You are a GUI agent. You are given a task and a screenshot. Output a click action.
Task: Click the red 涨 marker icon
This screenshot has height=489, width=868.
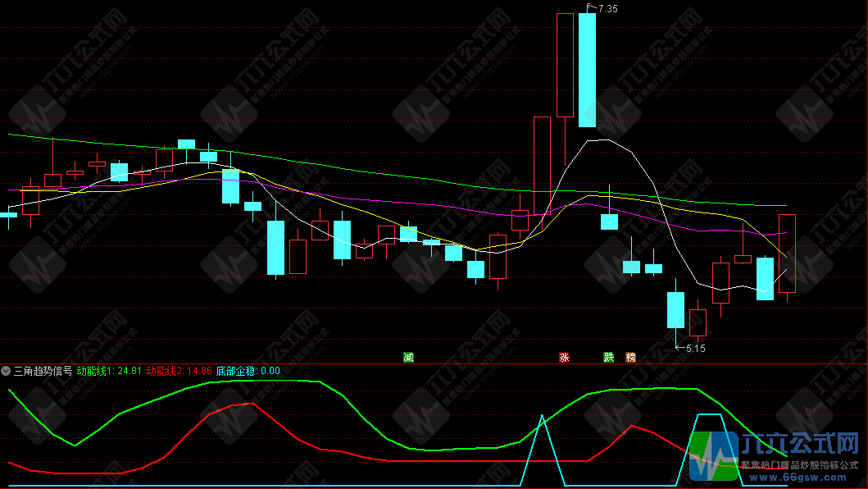click(x=564, y=357)
